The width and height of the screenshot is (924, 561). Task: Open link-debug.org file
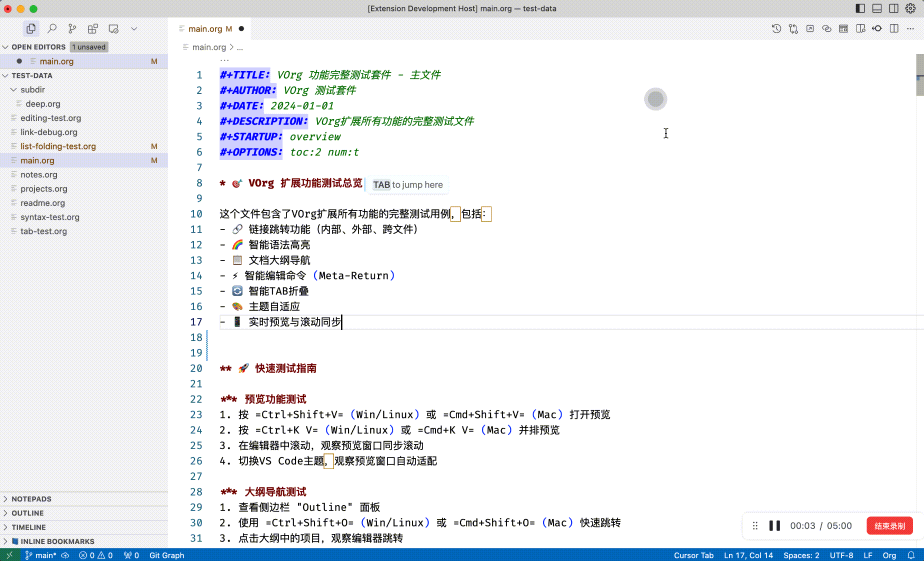[84, 132]
